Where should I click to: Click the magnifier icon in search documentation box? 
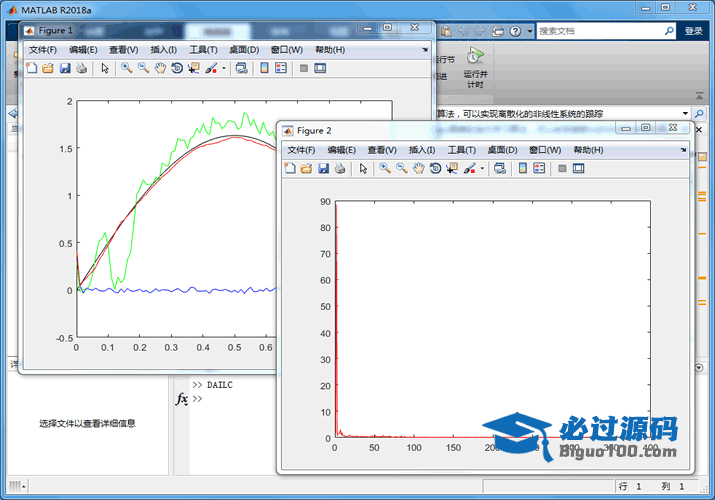668,31
